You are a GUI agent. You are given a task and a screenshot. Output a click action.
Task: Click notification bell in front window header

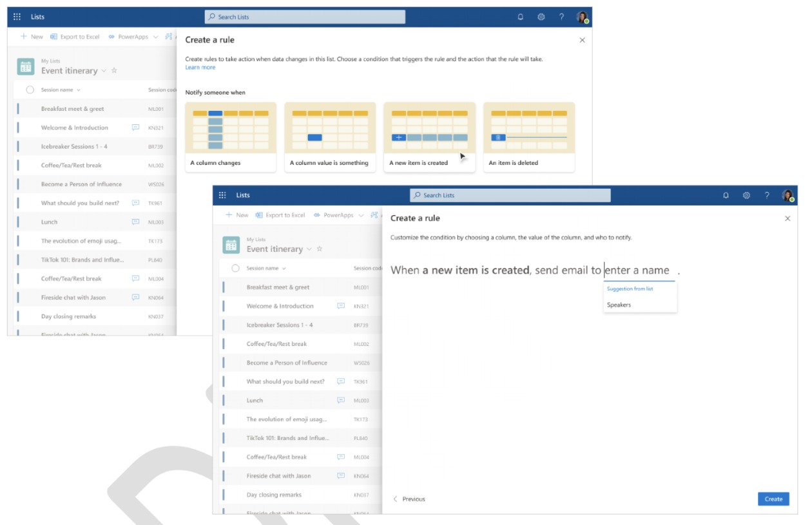click(x=726, y=196)
